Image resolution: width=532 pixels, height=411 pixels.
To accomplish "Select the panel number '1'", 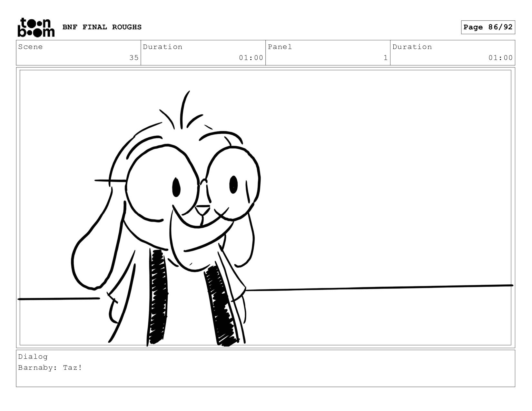I will point(385,58).
